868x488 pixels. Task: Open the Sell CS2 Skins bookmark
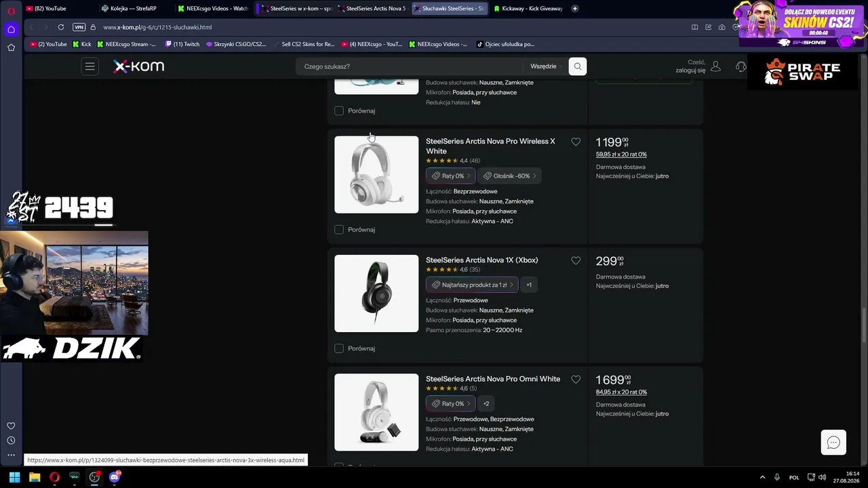(x=304, y=44)
